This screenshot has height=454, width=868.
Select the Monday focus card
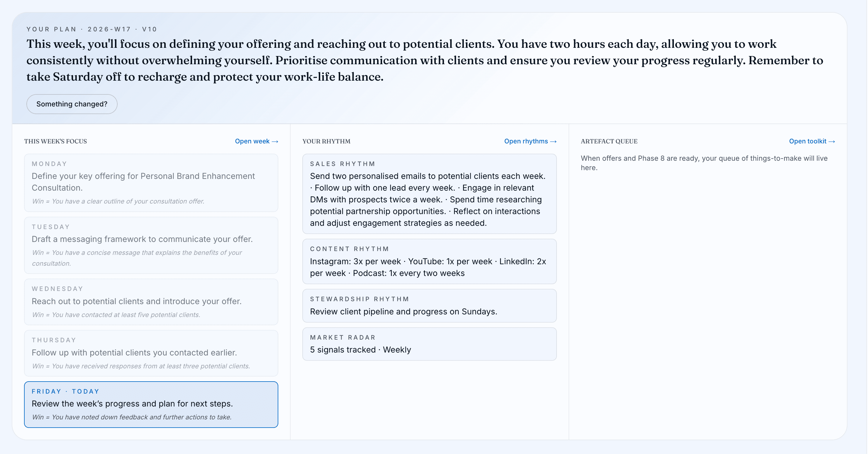click(151, 183)
